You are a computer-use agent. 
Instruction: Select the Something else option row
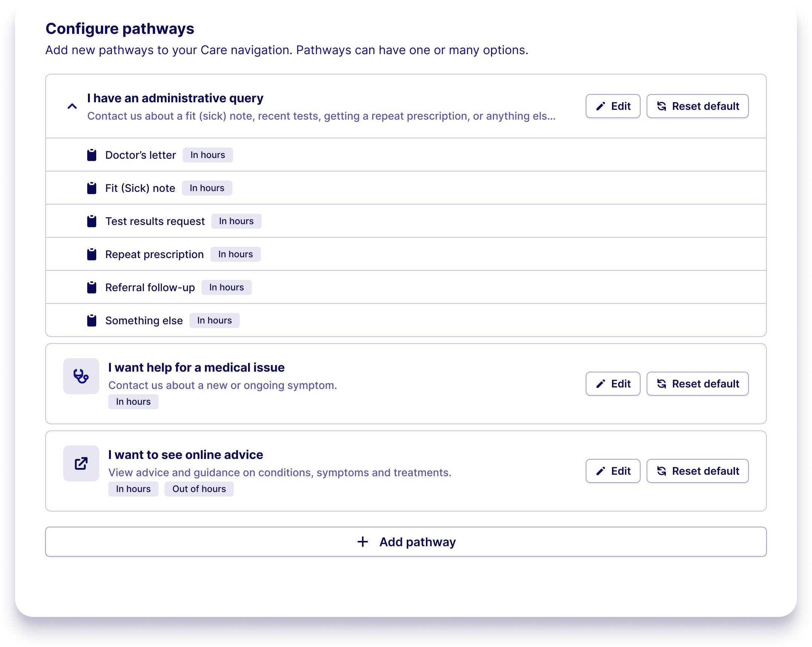pyautogui.click(x=144, y=320)
